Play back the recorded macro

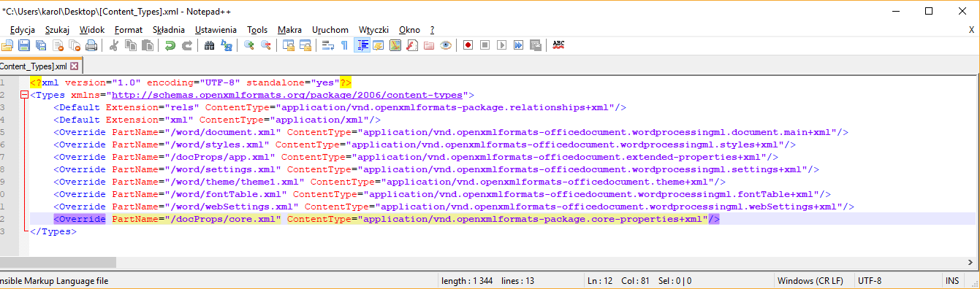[502, 45]
